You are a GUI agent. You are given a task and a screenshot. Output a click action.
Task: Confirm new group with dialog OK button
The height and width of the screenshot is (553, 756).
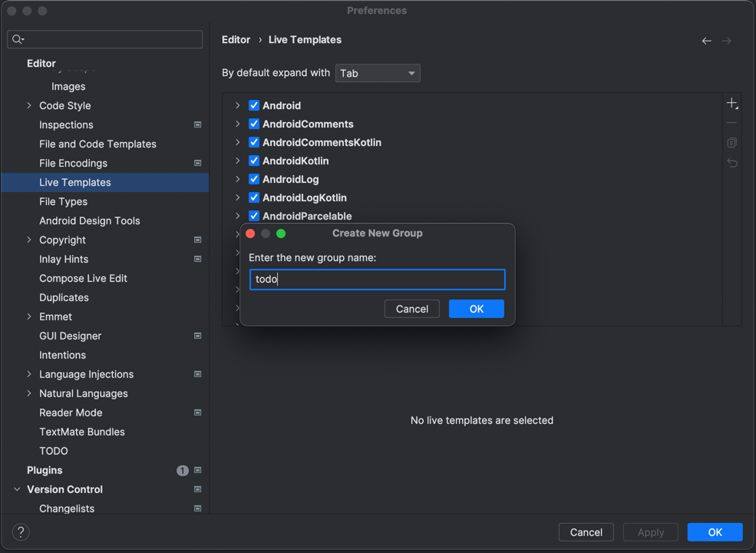tap(476, 309)
